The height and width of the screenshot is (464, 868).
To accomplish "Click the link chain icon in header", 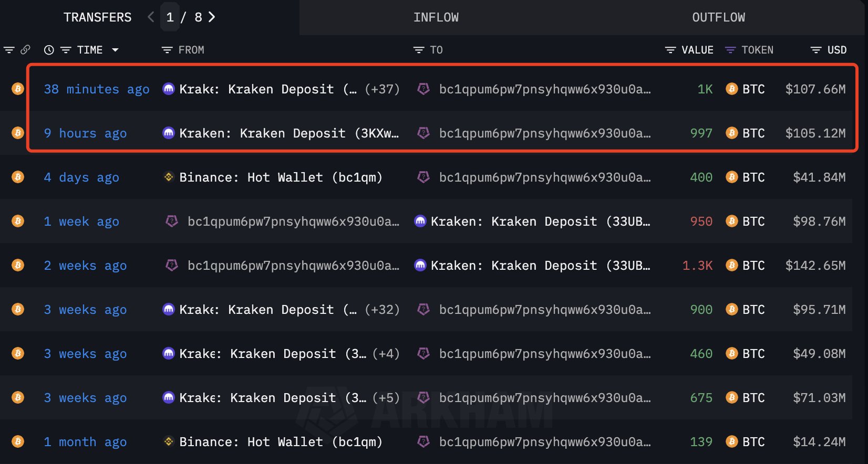I will coord(25,50).
